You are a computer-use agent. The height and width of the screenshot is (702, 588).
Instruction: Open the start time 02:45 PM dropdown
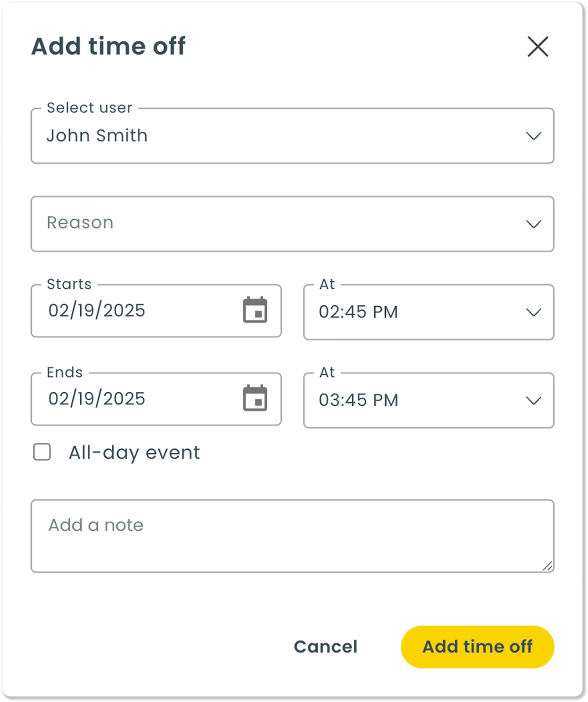tap(429, 312)
